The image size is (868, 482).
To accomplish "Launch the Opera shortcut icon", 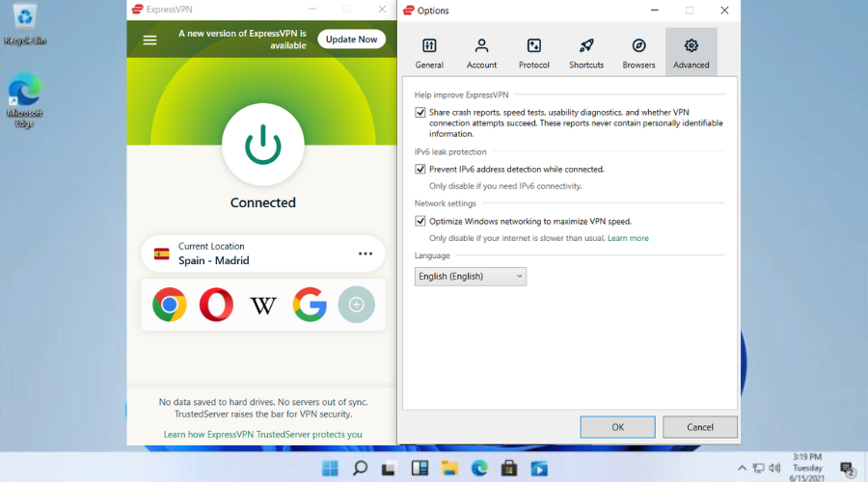I will (216, 305).
